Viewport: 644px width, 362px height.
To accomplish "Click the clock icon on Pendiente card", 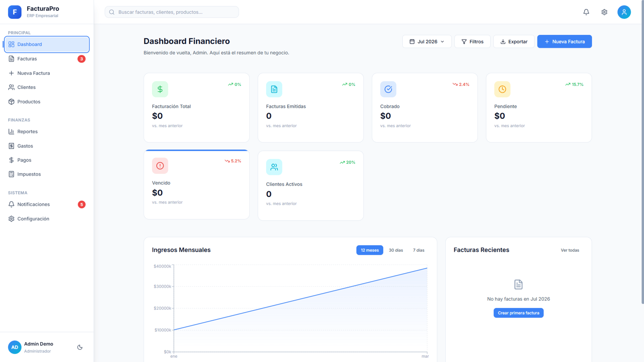I will click(502, 89).
